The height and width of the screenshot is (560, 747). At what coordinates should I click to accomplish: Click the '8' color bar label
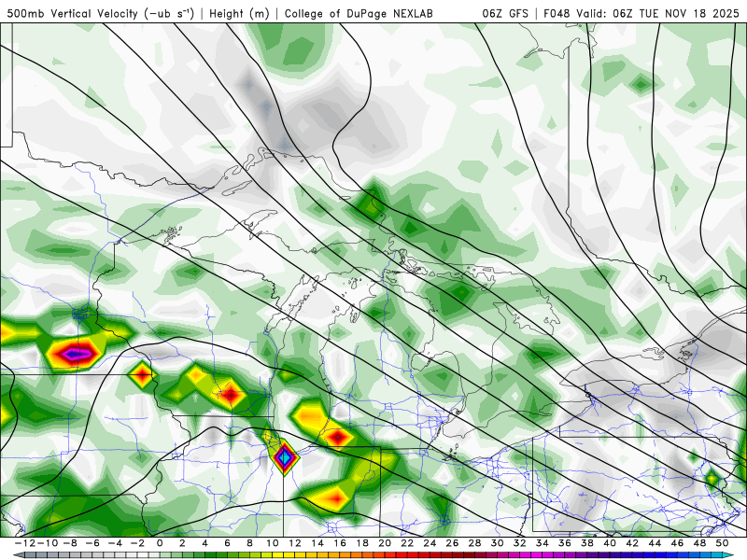249,543
